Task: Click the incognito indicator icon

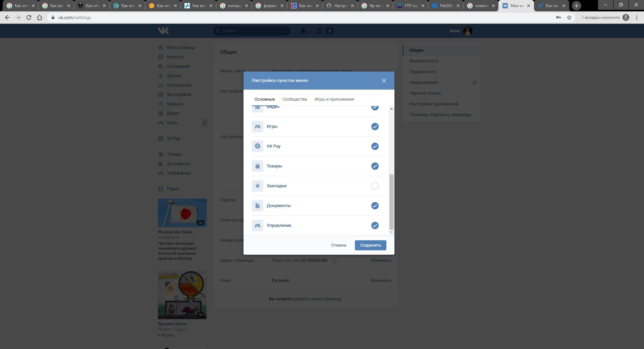Action: point(626,17)
